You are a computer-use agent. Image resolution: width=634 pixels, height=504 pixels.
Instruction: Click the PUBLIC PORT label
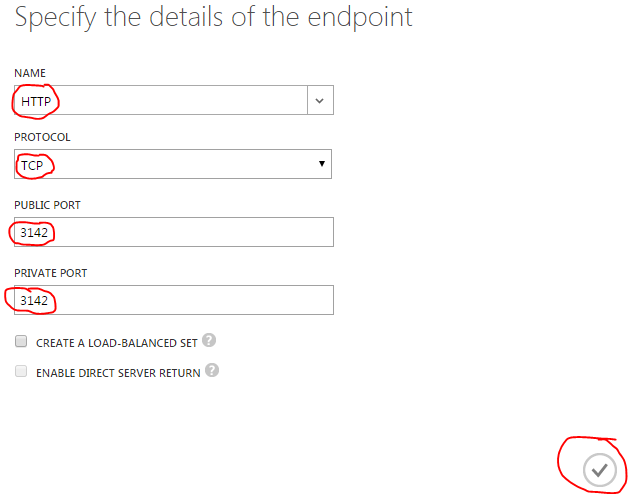(47, 205)
